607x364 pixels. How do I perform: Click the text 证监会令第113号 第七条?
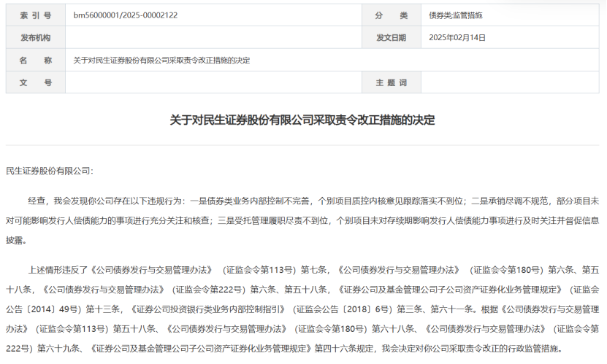[276, 270]
